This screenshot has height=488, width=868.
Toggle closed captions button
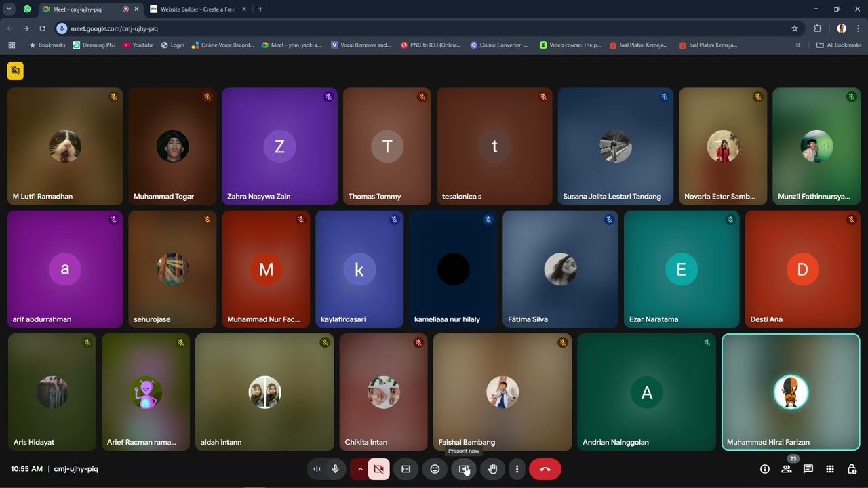point(406,469)
